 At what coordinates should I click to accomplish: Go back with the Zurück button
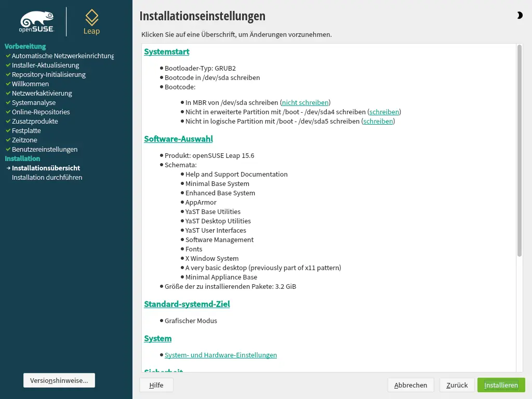(x=457, y=385)
